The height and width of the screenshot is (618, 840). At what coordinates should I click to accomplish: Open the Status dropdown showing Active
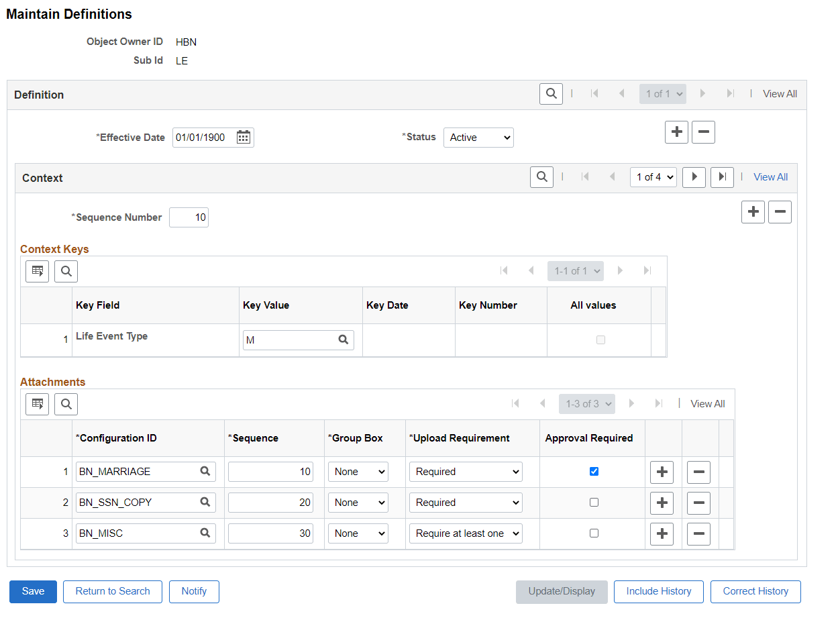coord(478,137)
